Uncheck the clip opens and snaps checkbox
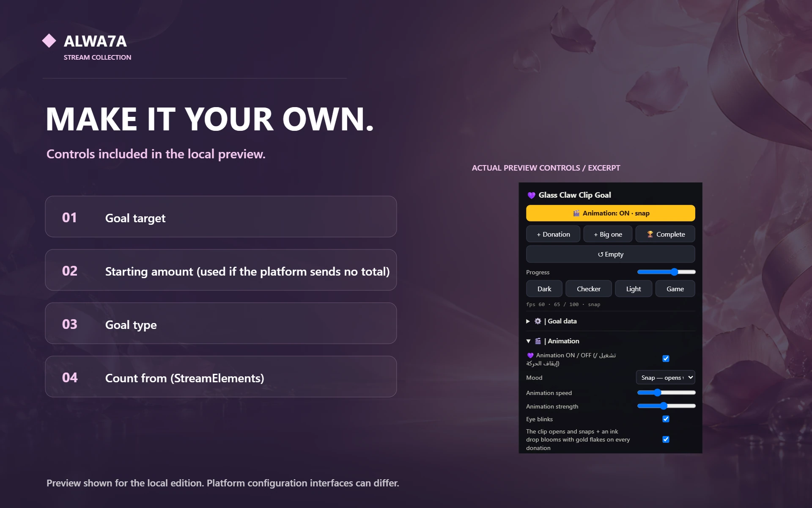The width and height of the screenshot is (812, 508). tap(666, 439)
